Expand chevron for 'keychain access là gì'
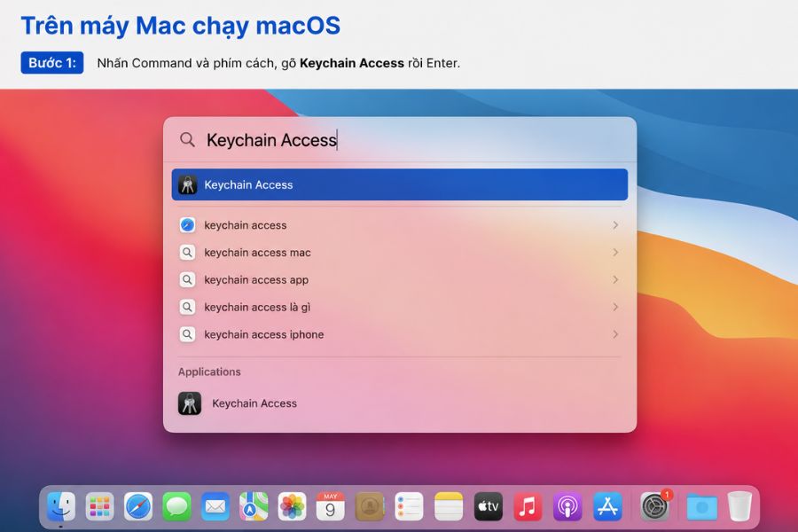798x532 pixels. point(615,307)
